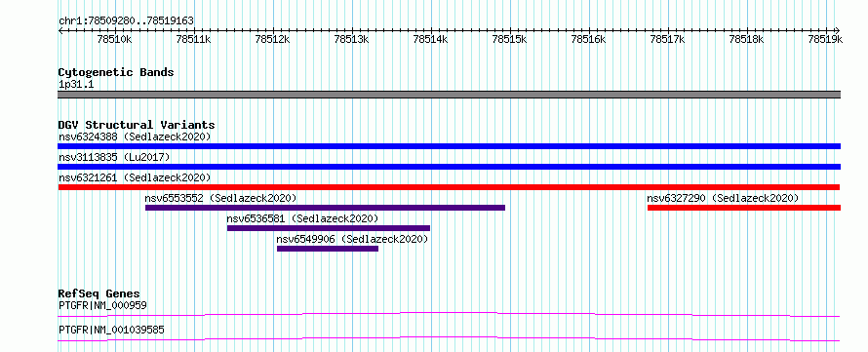Click the magenta PTGFR NM_001039585 transcript line
Screen dimensions: 868x352
[x=449, y=338]
